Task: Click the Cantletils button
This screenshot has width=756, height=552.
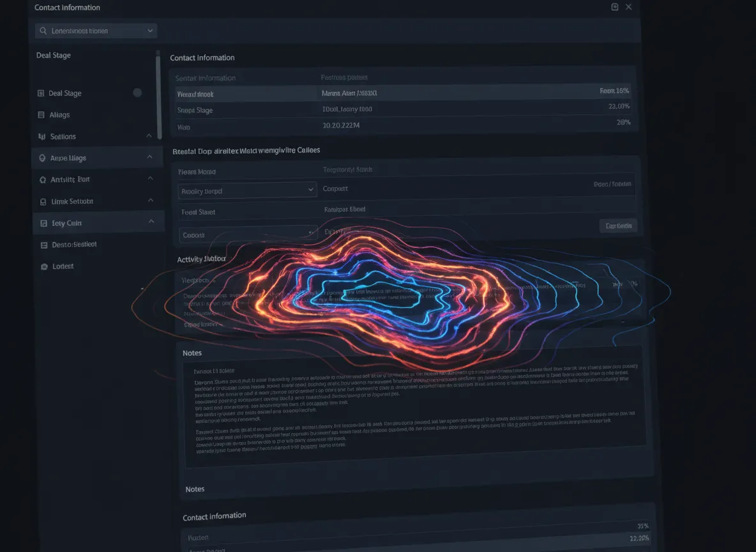Action: tap(618, 226)
